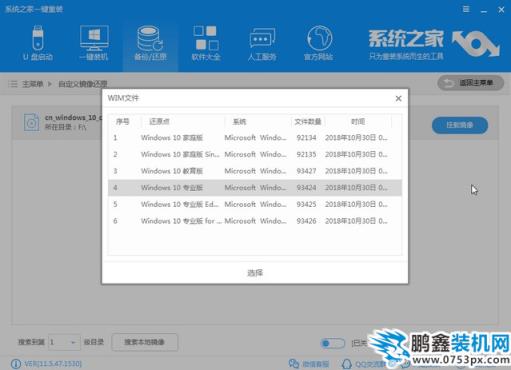Click the 返回主菜单 return button
511x370 pixels.
click(470, 83)
